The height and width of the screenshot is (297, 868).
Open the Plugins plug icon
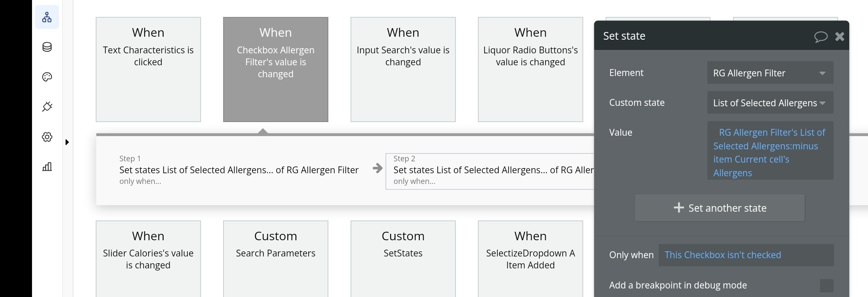pyautogui.click(x=47, y=107)
